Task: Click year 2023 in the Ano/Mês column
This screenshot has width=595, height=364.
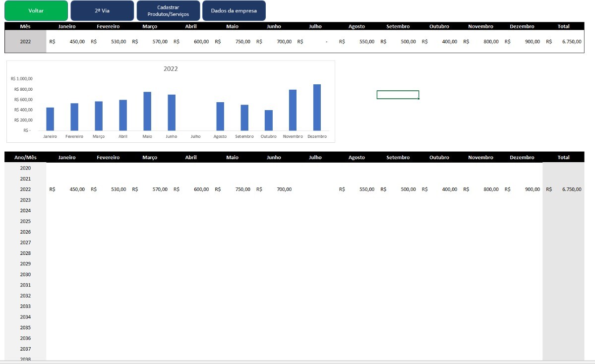Action: point(25,200)
